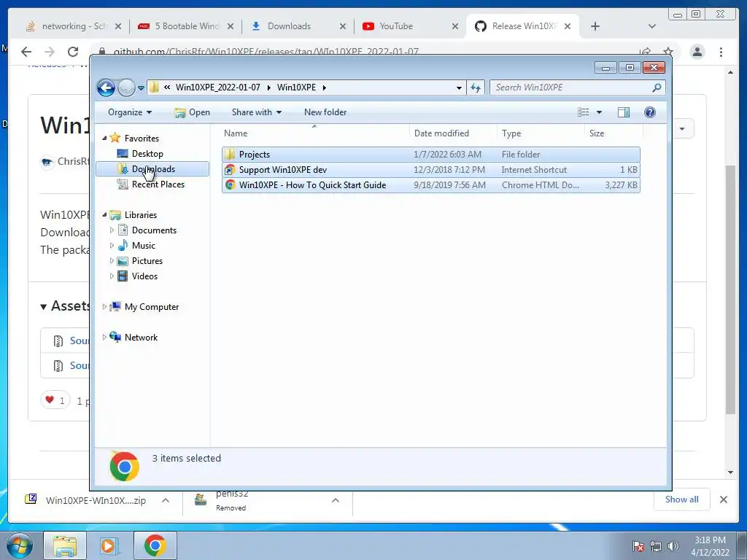Click the Chrome page vertical scrollbar
The image size is (747, 560).
point(730,289)
